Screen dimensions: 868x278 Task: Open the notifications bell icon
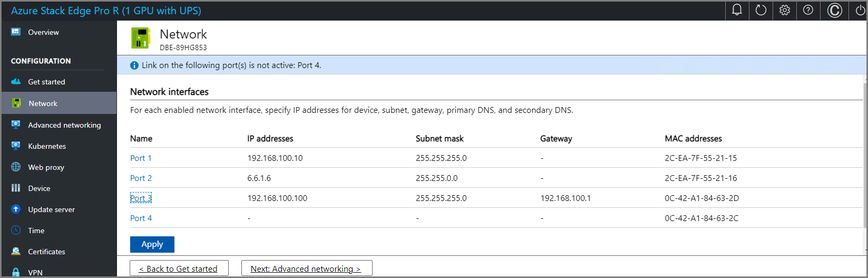(737, 10)
